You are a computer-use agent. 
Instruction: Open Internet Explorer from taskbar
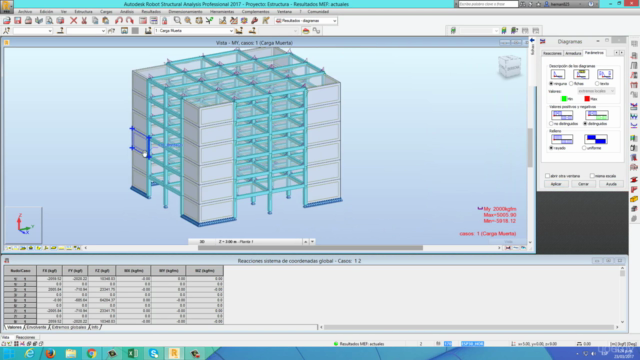tap(29, 353)
